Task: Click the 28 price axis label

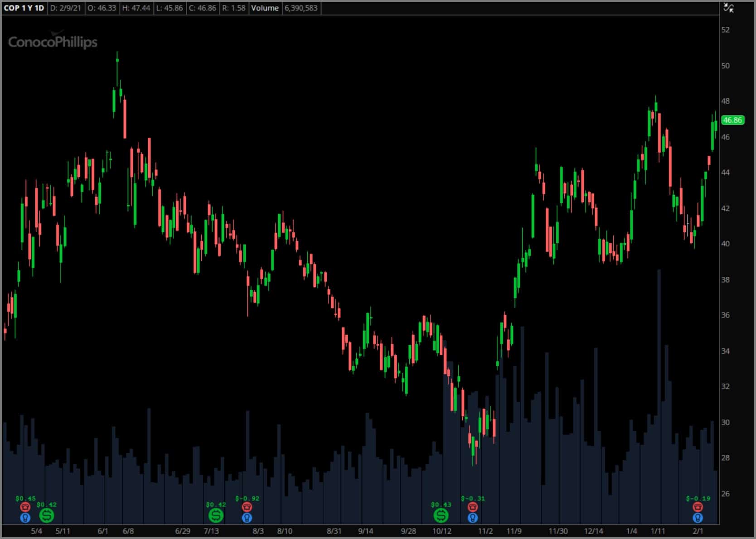Action: point(726,458)
